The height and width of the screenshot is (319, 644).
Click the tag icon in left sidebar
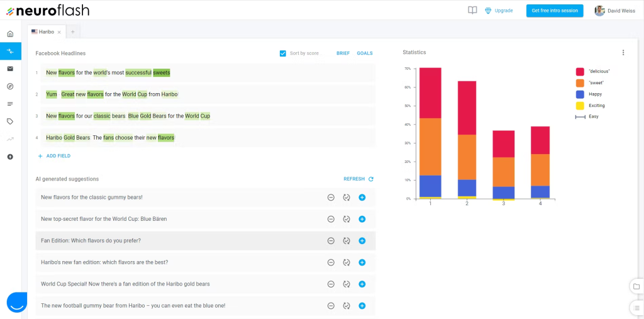click(x=10, y=121)
